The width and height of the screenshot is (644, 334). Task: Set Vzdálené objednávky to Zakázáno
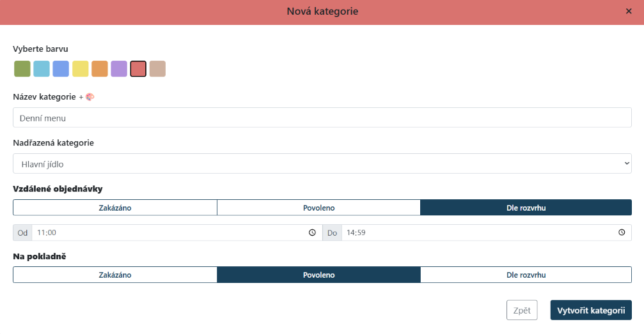click(115, 208)
